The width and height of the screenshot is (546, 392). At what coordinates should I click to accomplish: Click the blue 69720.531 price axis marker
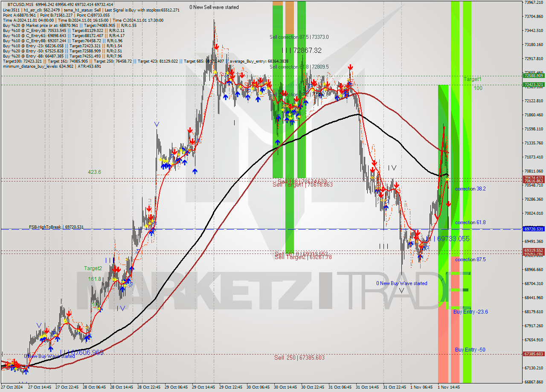pos(533,229)
